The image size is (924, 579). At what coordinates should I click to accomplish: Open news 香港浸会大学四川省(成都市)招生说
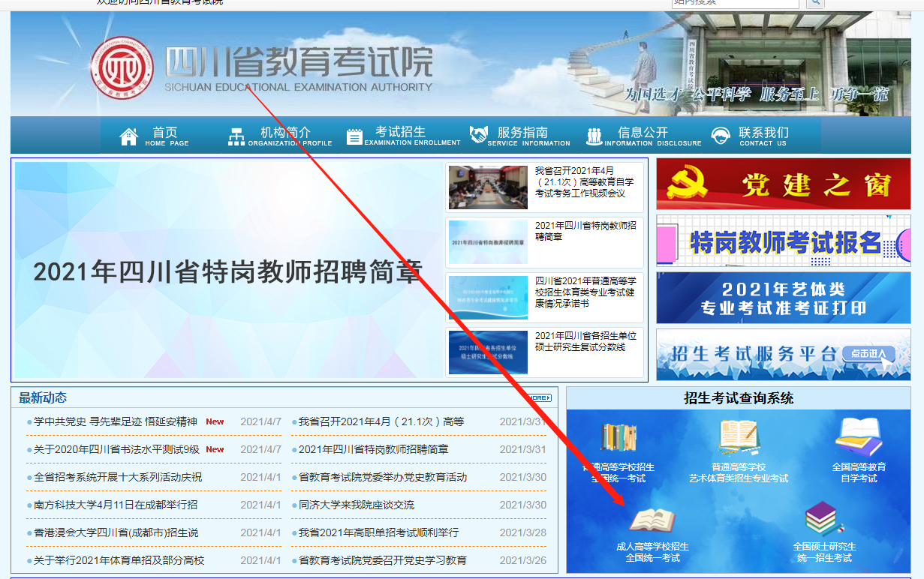116,533
